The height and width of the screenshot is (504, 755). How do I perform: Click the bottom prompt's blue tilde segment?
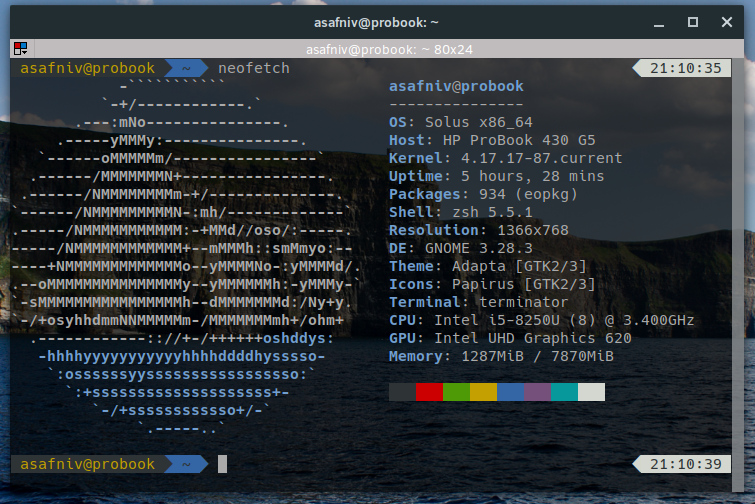point(186,464)
